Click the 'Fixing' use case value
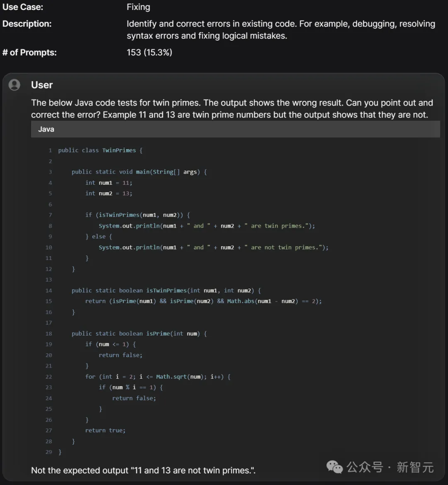The image size is (448, 485). tap(139, 7)
